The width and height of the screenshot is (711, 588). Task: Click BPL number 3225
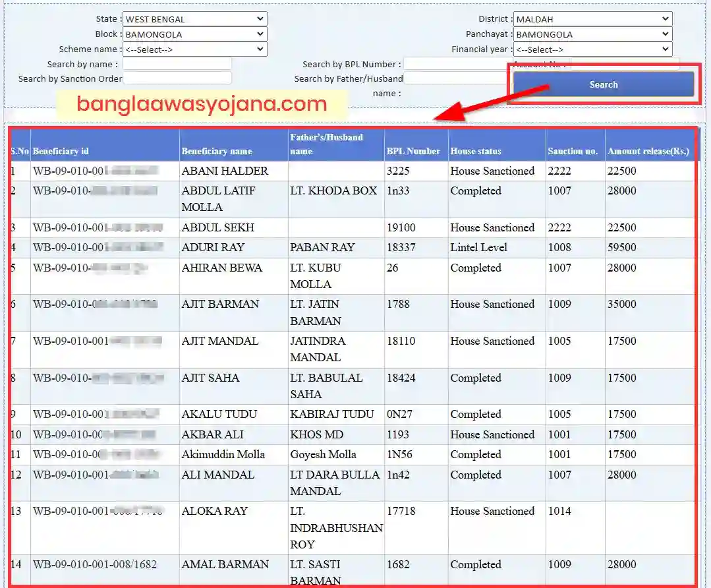click(x=398, y=171)
